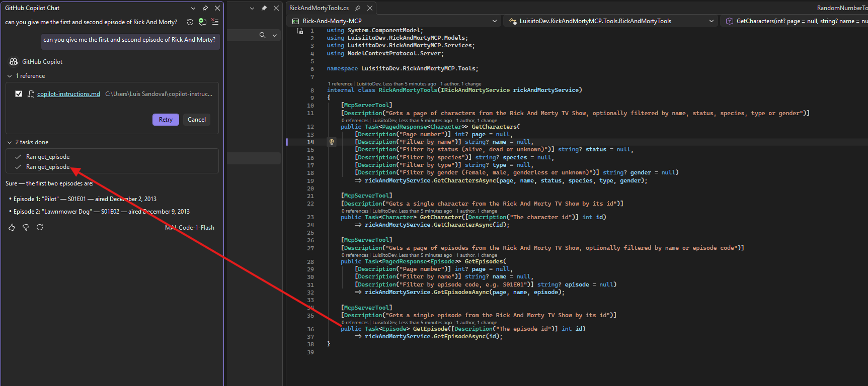This screenshot has width=868, height=386.
Task: Click line number 14 in the gutter
Action: [x=310, y=142]
